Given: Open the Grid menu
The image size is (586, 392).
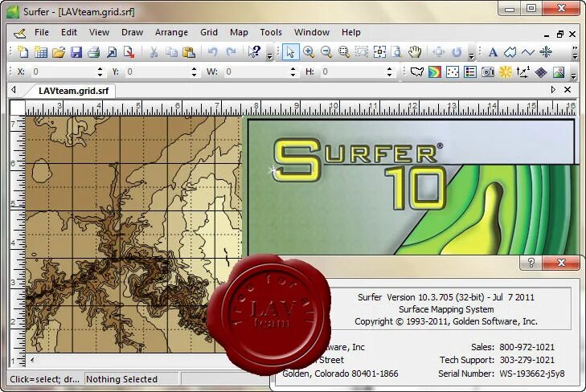Looking at the screenshot, I should pyautogui.click(x=209, y=32).
